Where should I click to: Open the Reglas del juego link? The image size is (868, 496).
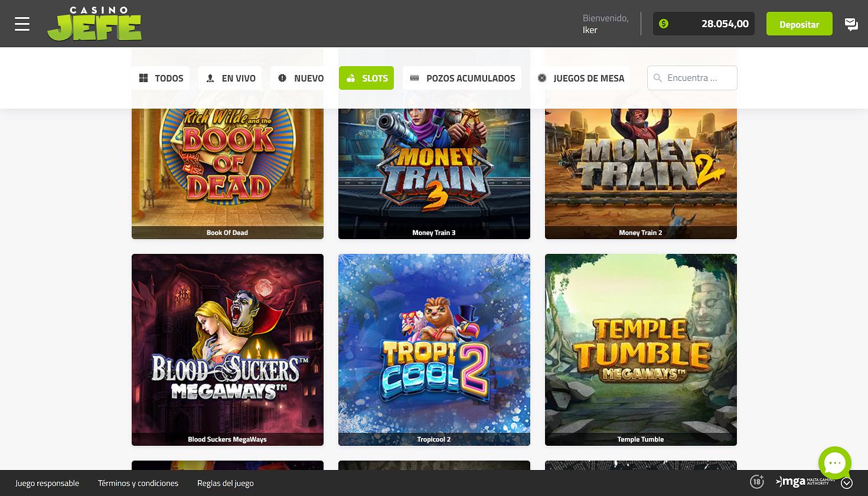[x=226, y=483]
